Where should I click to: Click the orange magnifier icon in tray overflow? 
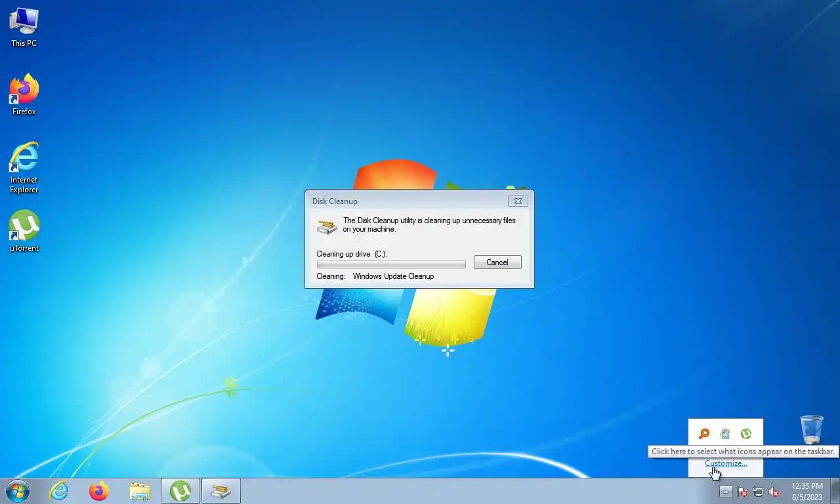pos(704,434)
